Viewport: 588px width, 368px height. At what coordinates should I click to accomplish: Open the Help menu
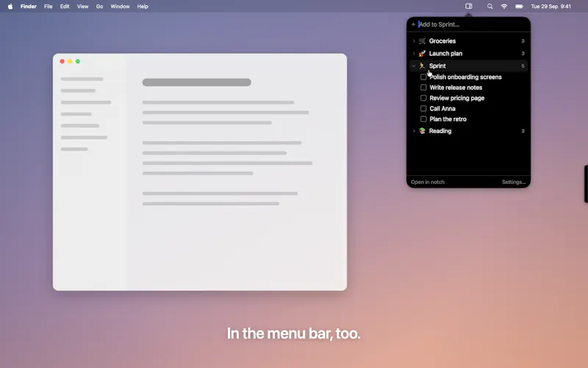tap(143, 7)
